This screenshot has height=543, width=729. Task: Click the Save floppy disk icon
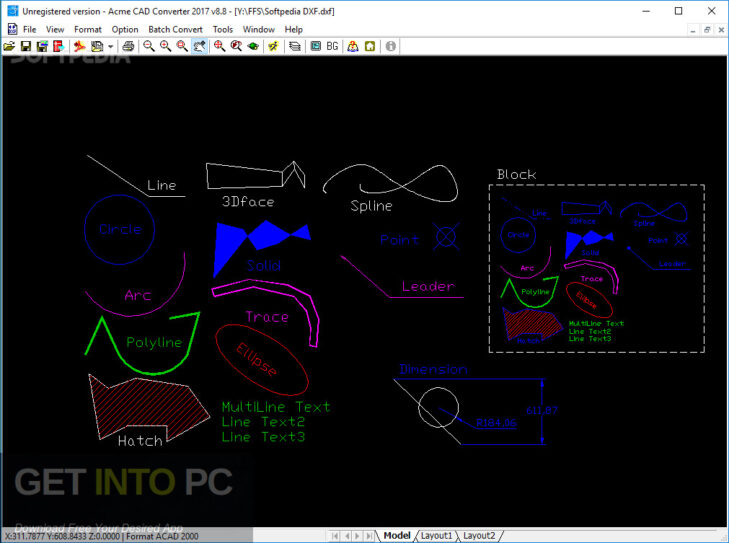tap(26, 46)
